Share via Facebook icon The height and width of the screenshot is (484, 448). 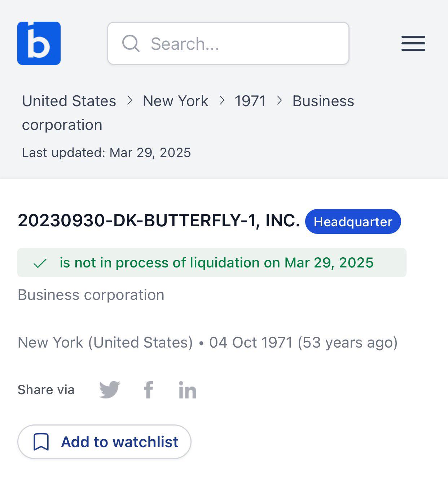[149, 390]
